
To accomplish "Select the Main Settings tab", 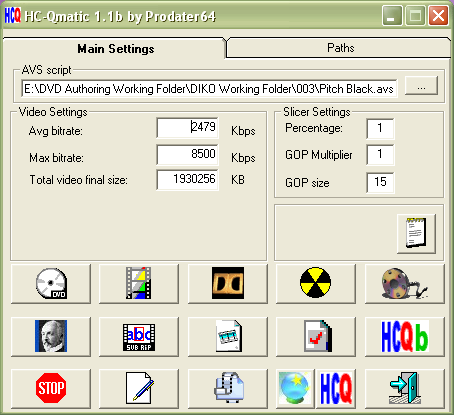I will (x=115, y=49).
